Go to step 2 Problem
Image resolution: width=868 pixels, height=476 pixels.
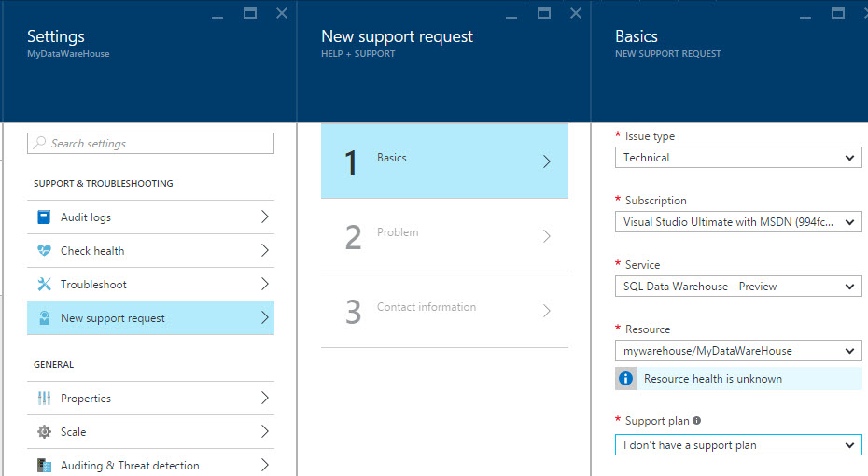click(x=444, y=235)
